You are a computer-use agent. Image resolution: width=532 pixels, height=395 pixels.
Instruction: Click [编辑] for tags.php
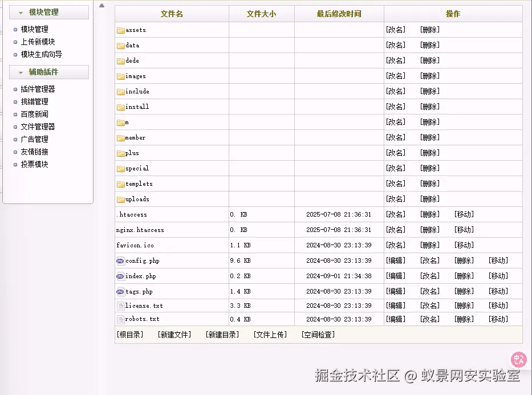(x=396, y=291)
